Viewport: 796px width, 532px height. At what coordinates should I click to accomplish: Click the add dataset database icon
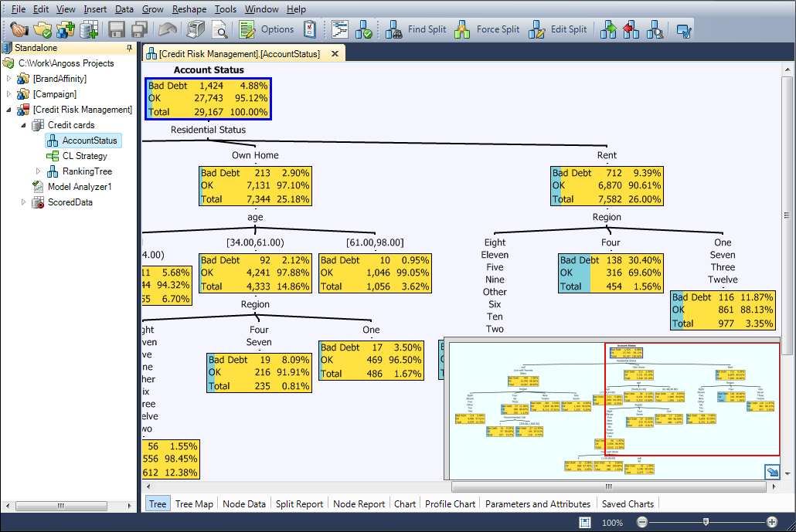pos(89,30)
